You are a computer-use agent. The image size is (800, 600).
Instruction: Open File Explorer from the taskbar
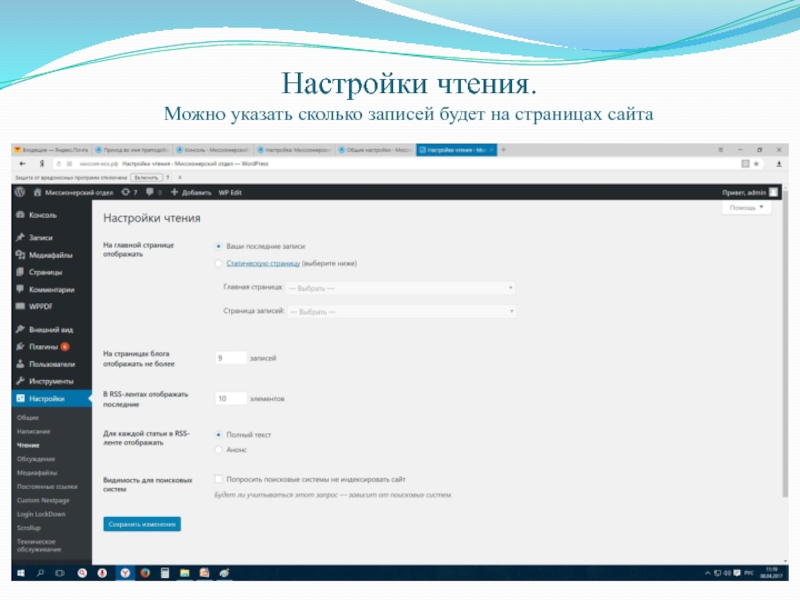[x=185, y=573]
